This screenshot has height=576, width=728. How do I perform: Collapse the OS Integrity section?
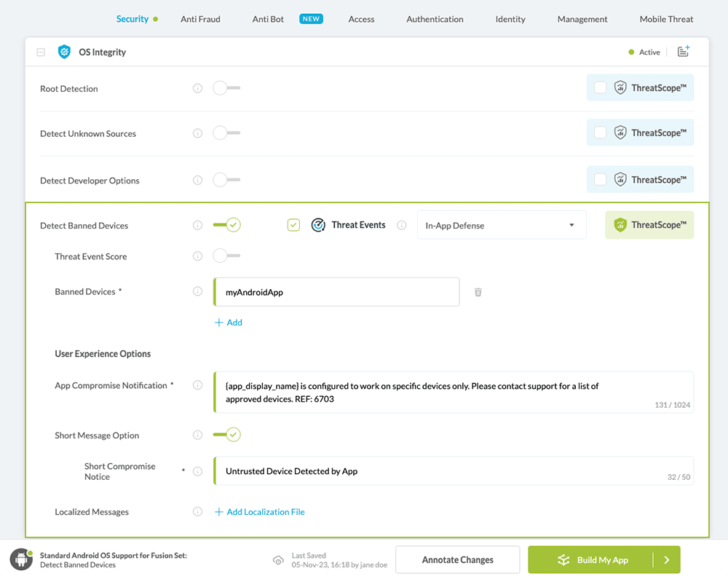41,52
